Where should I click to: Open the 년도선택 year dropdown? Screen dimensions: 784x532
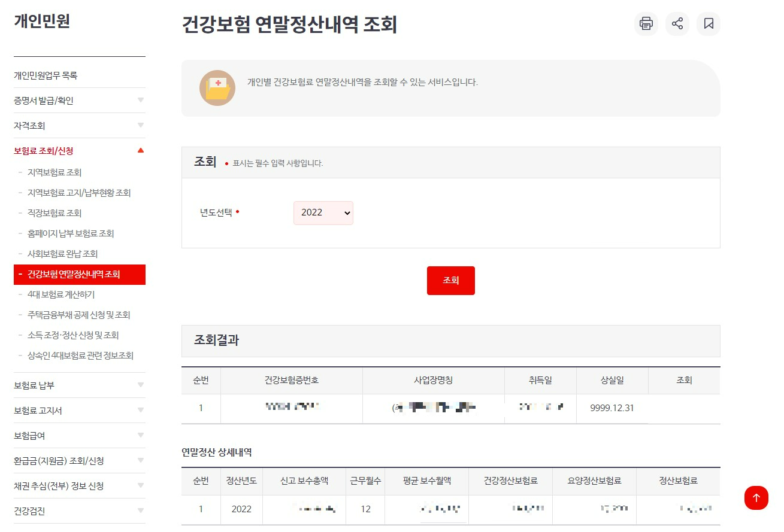[323, 213]
